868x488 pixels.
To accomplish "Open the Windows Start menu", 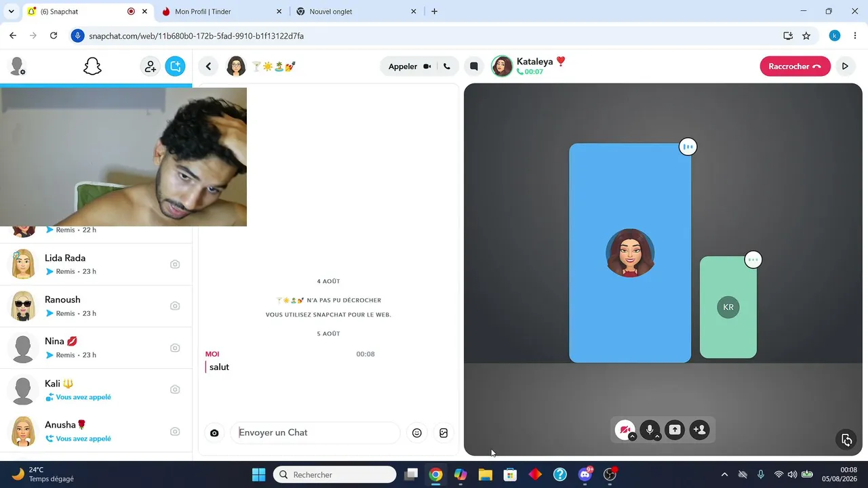I will pyautogui.click(x=258, y=474).
